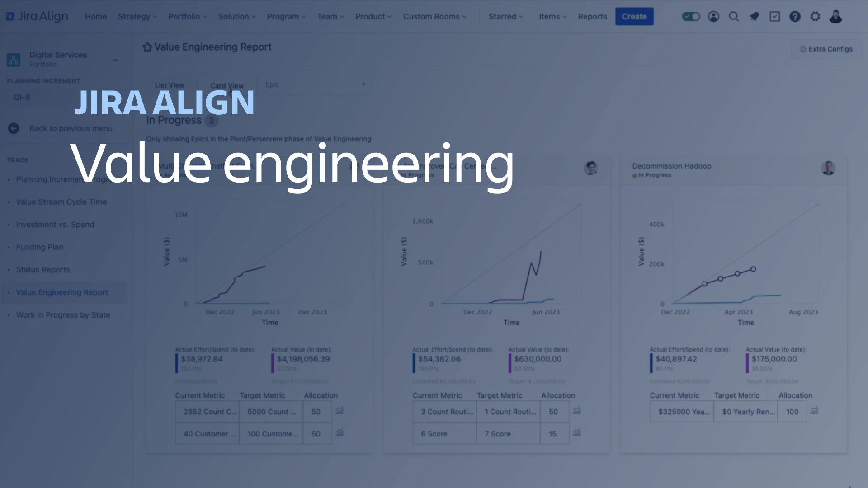
Task: Open the help question mark icon
Action: point(795,17)
